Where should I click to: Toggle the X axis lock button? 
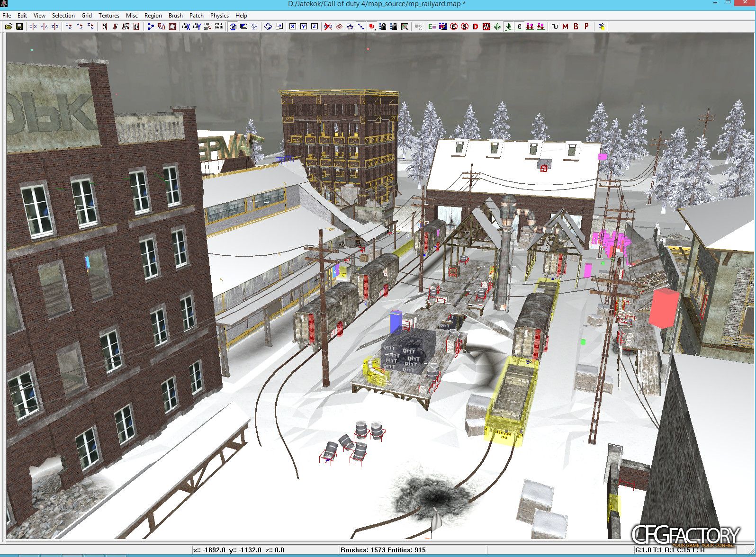[x=293, y=27]
